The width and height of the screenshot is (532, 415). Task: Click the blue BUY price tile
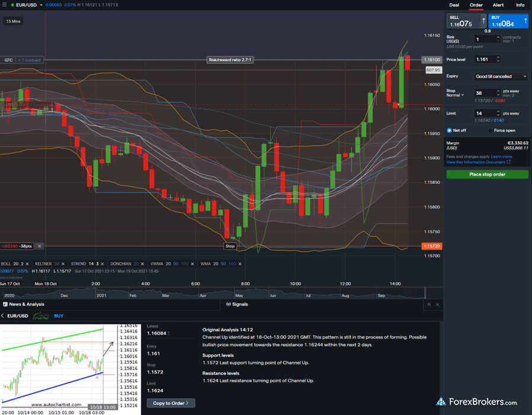509,21
